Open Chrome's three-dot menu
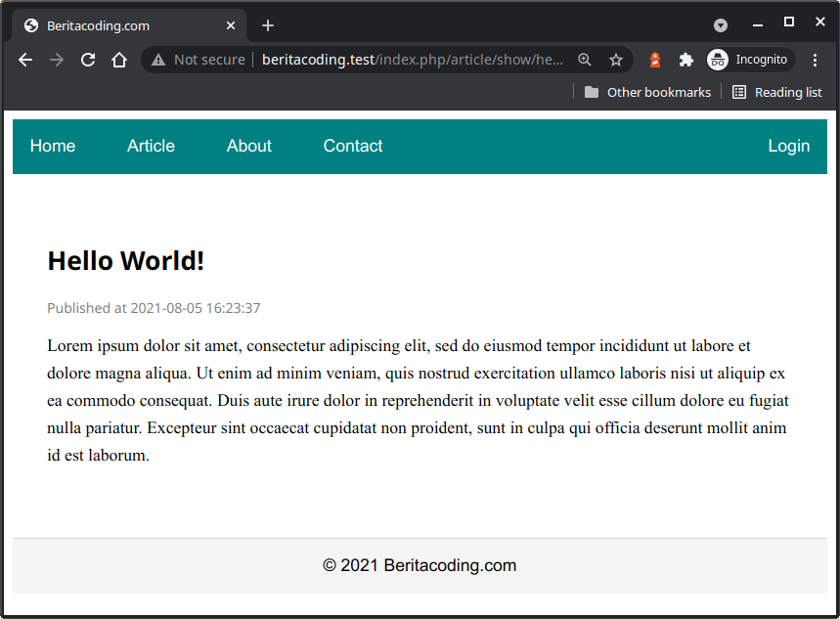Image resolution: width=840 pixels, height=619 pixels. pyautogui.click(x=816, y=60)
